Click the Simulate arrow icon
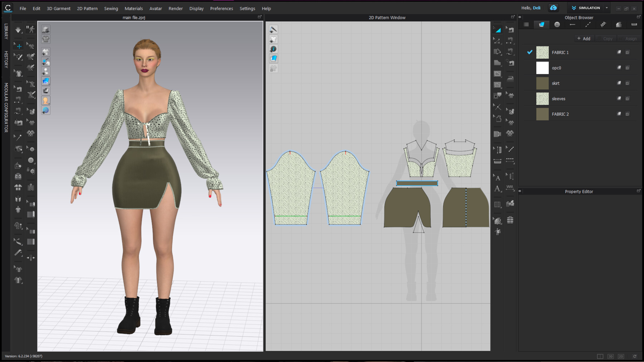Viewport: 644px width, 362px height. (18, 29)
